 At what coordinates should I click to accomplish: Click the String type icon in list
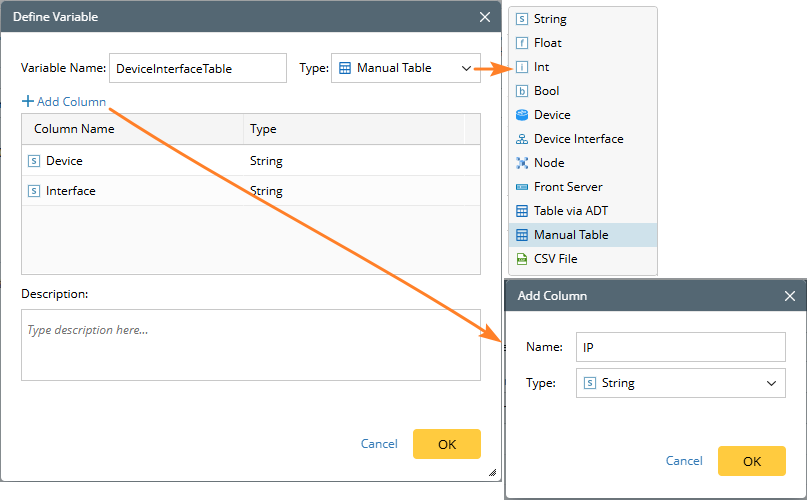pos(522,19)
